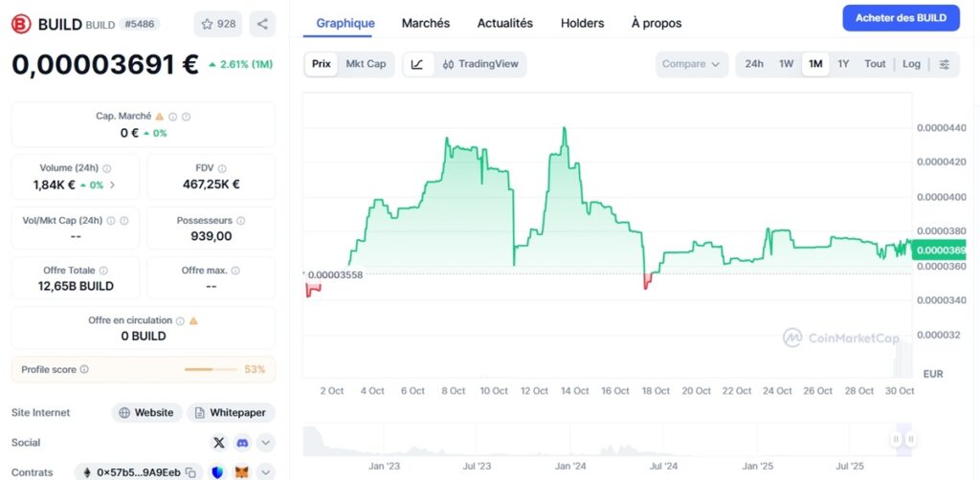Open the Compare dropdown
This screenshot has width=980, height=480.
tap(691, 64)
